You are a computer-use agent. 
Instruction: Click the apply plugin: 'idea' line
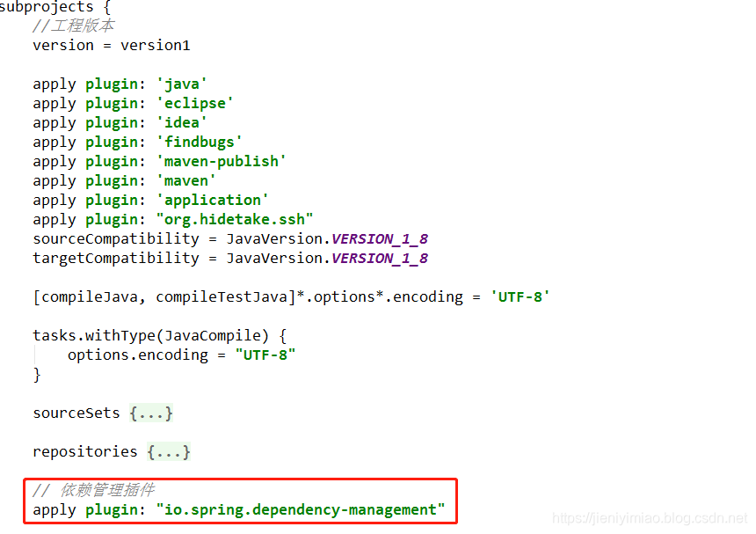tap(120, 123)
